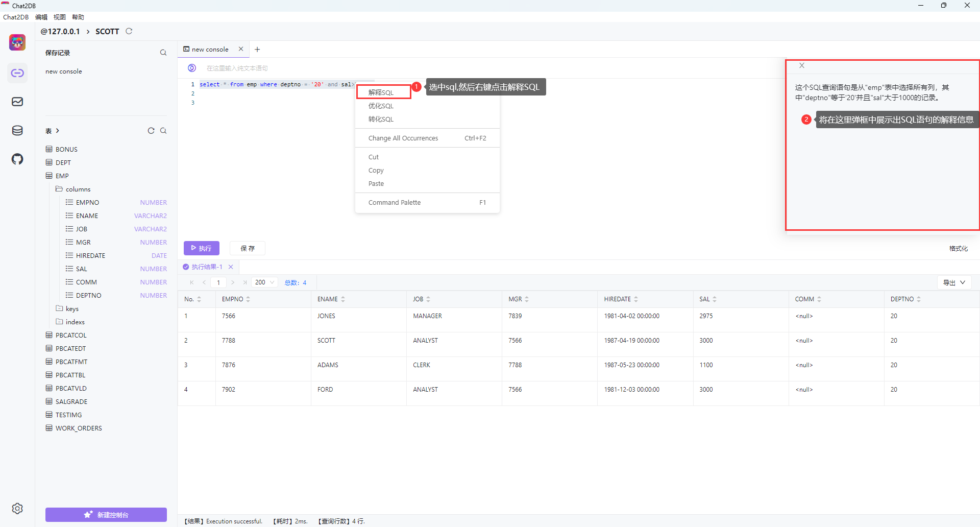The width and height of the screenshot is (980, 527).
Task: Sort by the JOB column
Action: click(x=428, y=299)
